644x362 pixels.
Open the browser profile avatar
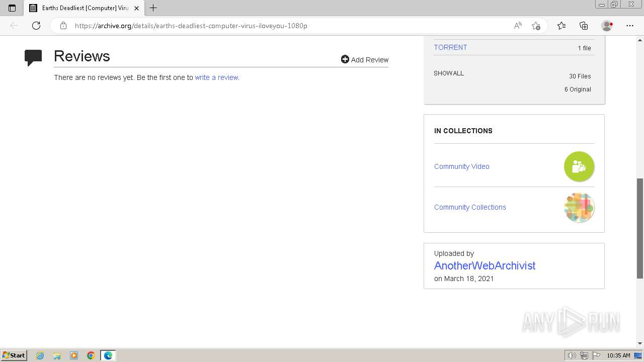click(x=607, y=26)
